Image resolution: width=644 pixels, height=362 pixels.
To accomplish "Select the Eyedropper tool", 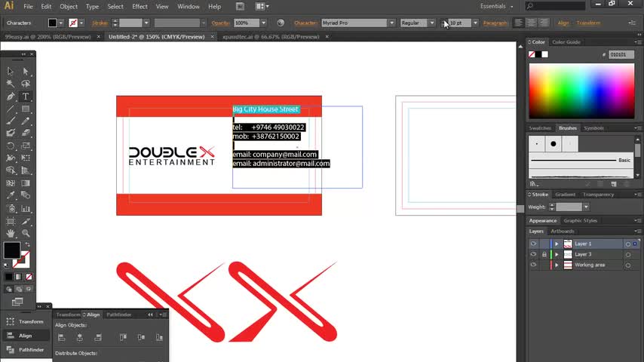I will click(11, 195).
